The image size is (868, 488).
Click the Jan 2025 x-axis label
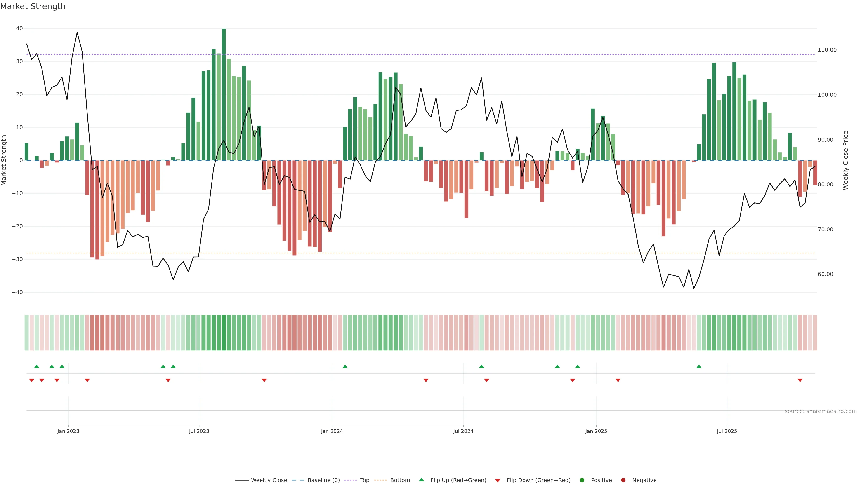(x=596, y=431)
